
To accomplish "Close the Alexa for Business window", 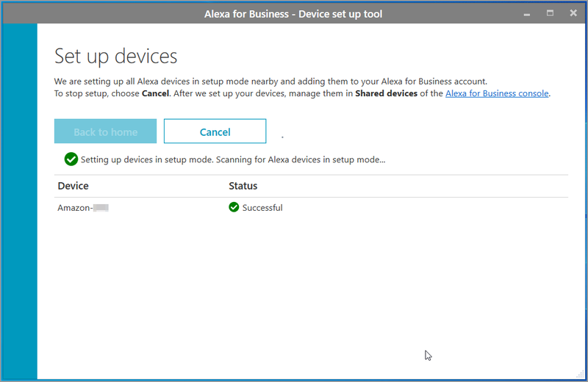I will [573, 13].
